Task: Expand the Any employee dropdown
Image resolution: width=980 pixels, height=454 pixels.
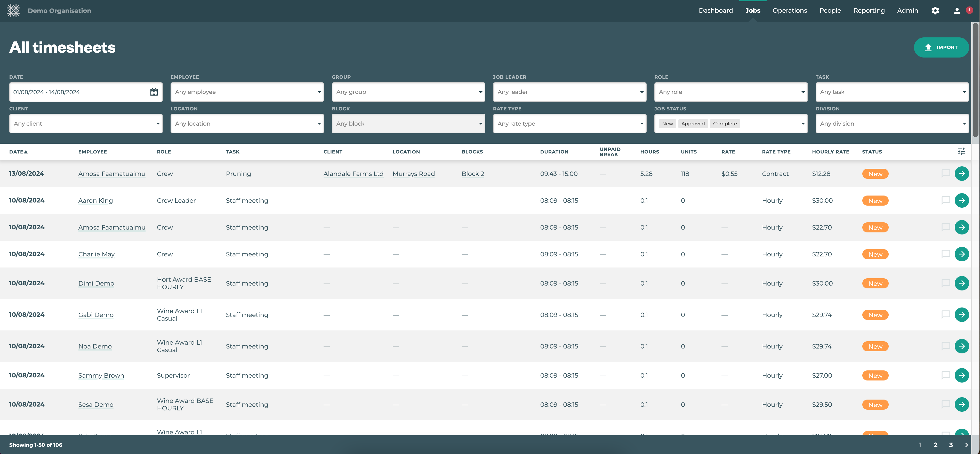Action: 247,92
